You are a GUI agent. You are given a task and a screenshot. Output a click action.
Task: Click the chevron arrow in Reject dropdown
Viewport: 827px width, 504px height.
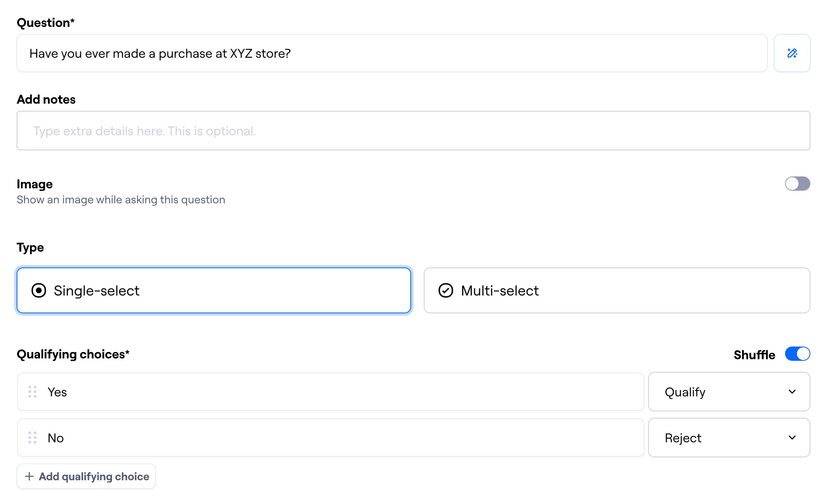pos(792,438)
